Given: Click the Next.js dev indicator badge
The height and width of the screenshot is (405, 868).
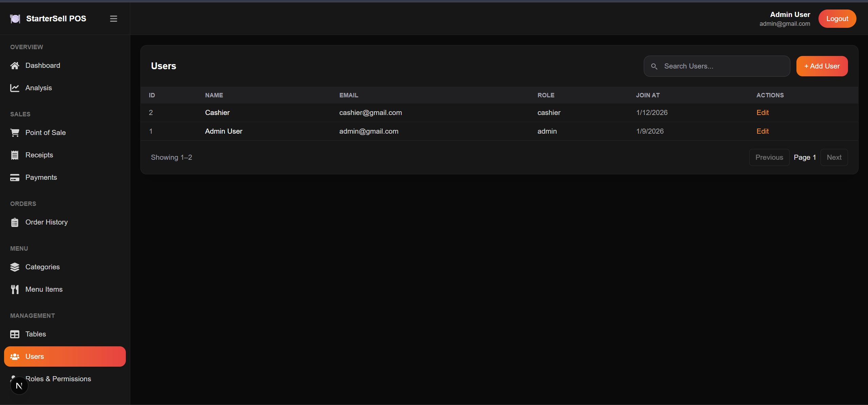Looking at the screenshot, I should 19,386.
